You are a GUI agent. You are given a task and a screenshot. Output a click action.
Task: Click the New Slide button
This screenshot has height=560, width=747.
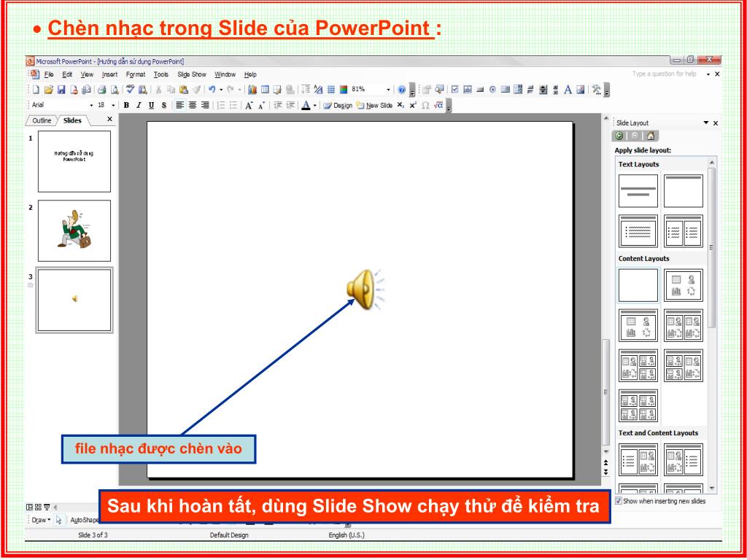(374, 105)
